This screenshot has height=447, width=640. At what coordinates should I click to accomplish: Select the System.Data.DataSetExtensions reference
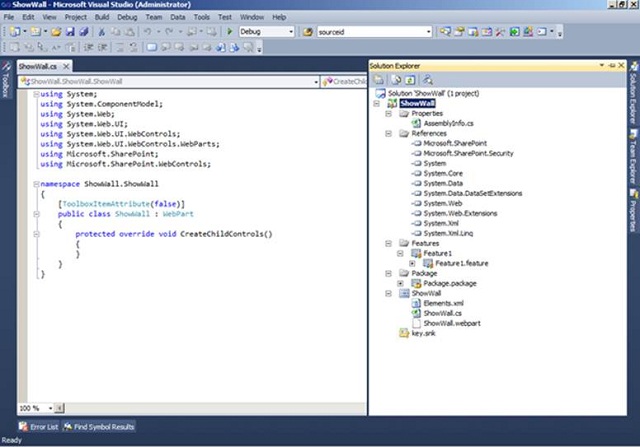pyautogui.click(x=473, y=193)
